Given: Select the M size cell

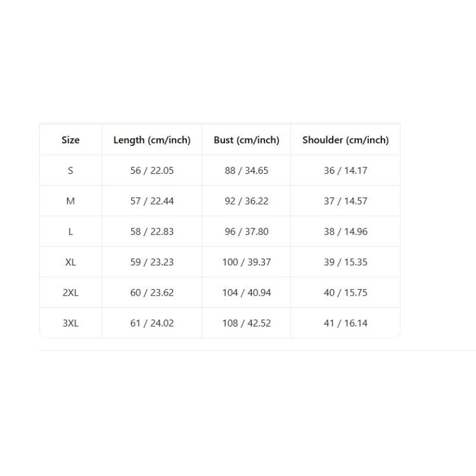Looking at the screenshot, I should [70, 201].
